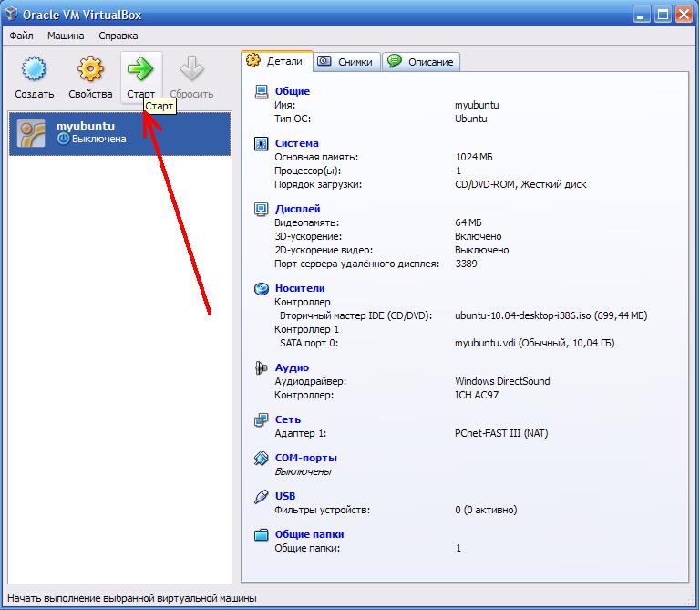The height and width of the screenshot is (610, 700).
Task: Click the gear icon on Детали tab
Action: pos(253,60)
